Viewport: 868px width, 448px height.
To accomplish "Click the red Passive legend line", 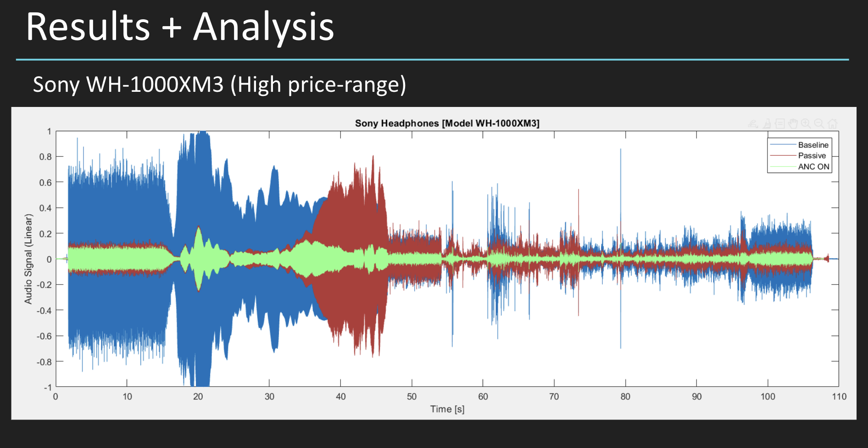I will (x=783, y=156).
